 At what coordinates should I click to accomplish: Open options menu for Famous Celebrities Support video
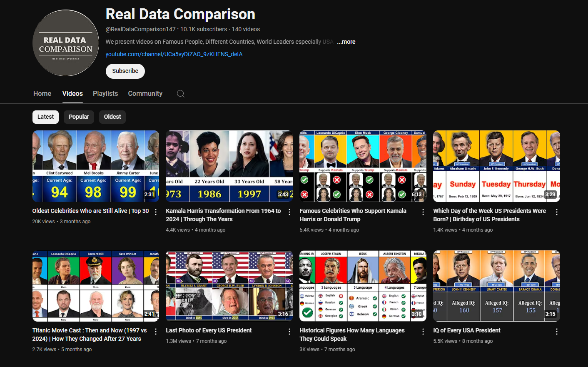click(423, 212)
